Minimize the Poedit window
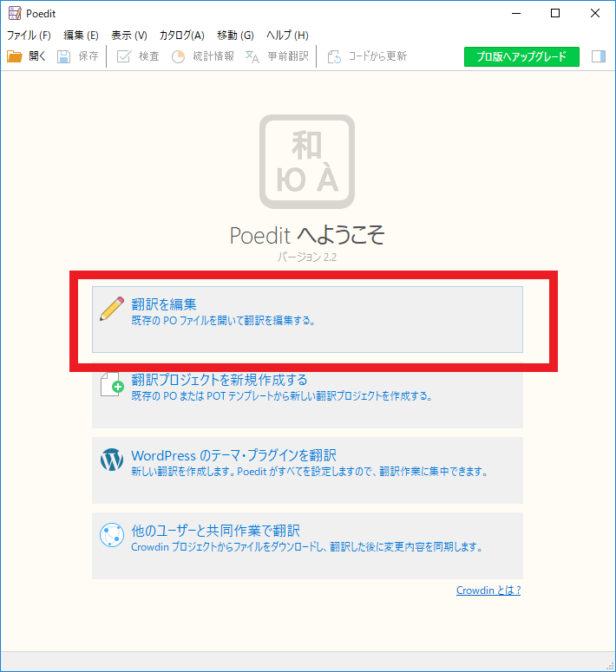Screen dimensions: 616x672 [x=516, y=13]
